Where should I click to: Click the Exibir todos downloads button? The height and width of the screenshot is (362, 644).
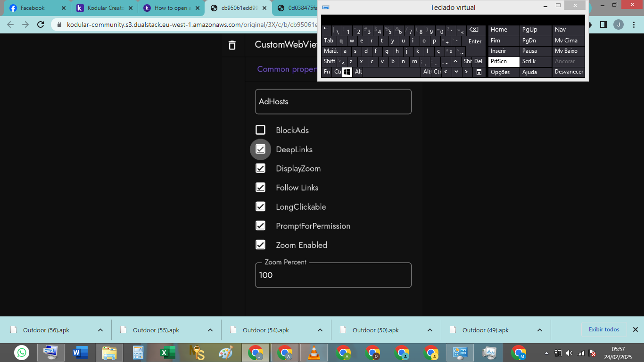[x=604, y=329]
